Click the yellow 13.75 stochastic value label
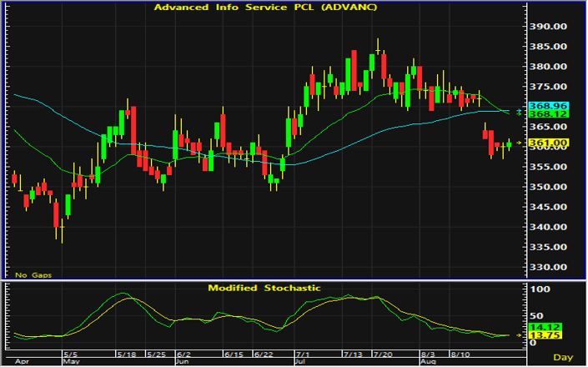588x367 pixels. click(x=545, y=335)
